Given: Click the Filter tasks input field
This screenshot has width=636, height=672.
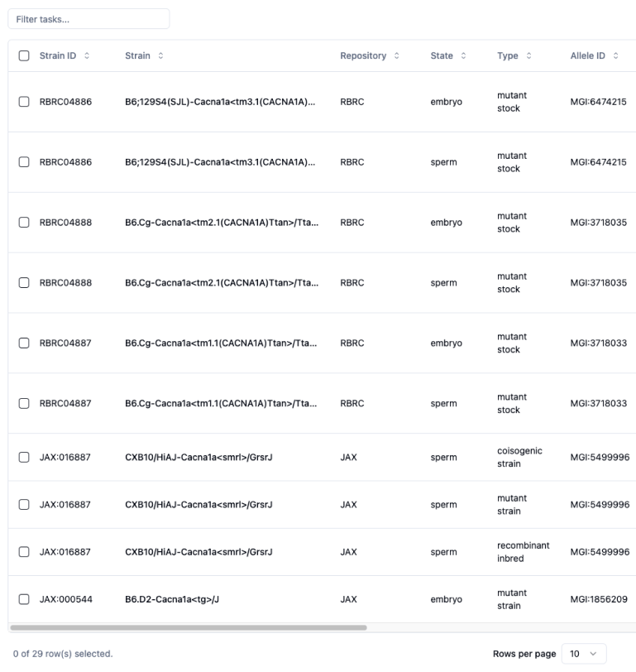Looking at the screenshot, I should click(88, 18).
